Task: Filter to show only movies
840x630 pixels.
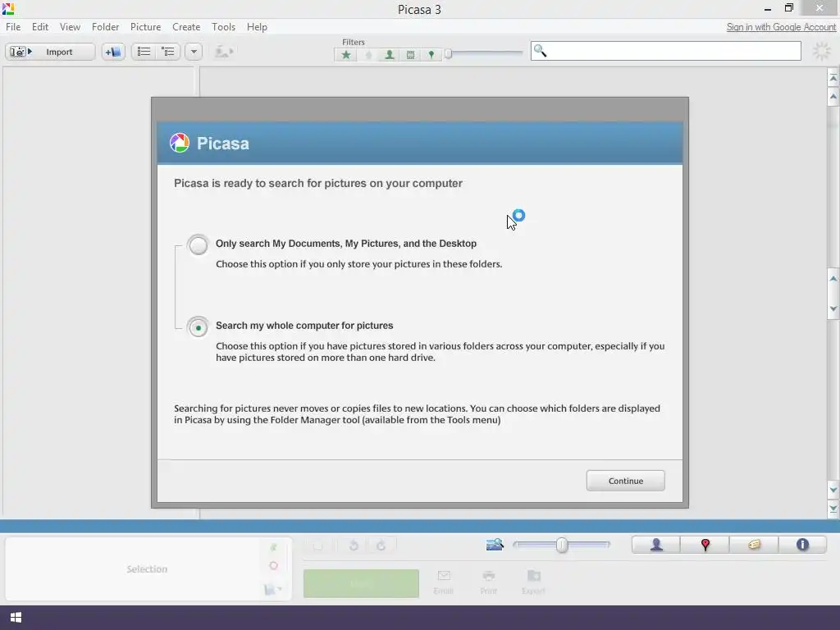Action: click(410, 55)
